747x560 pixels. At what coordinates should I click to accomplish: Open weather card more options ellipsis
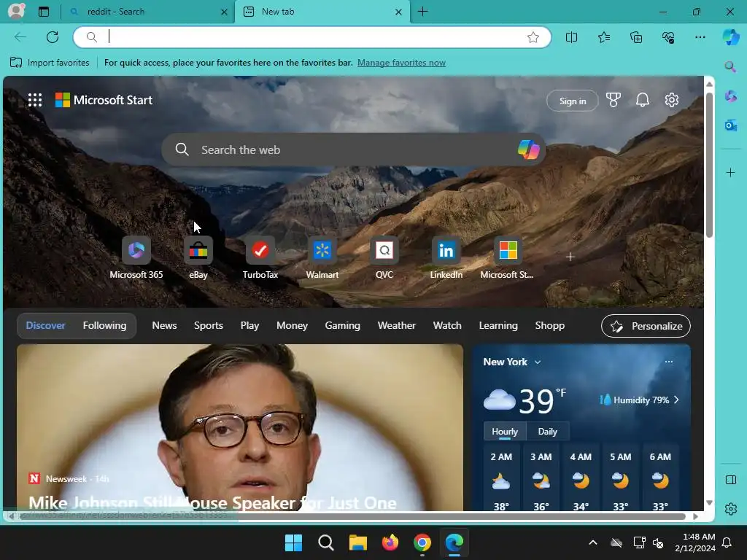point(669,362)
